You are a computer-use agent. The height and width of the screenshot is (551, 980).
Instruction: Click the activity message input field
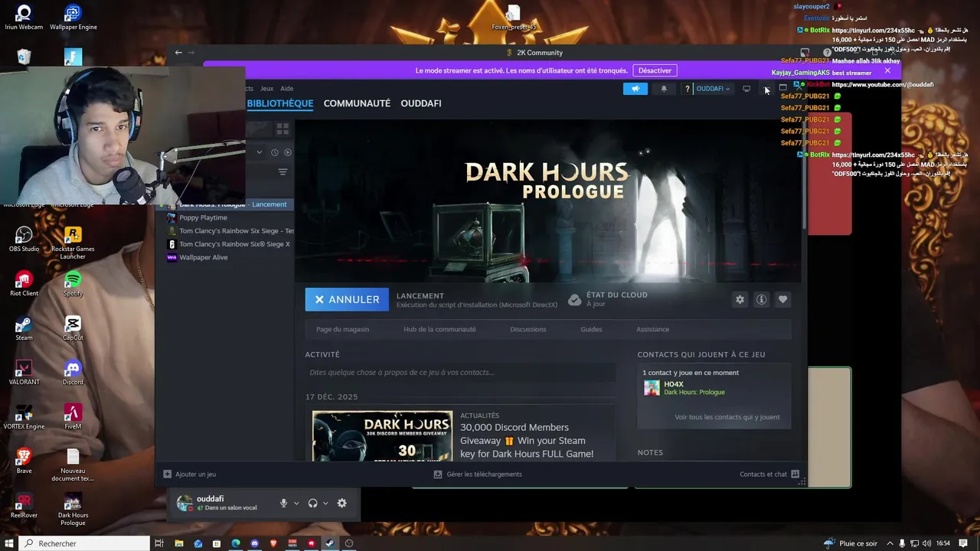click(x=459, y=373)
